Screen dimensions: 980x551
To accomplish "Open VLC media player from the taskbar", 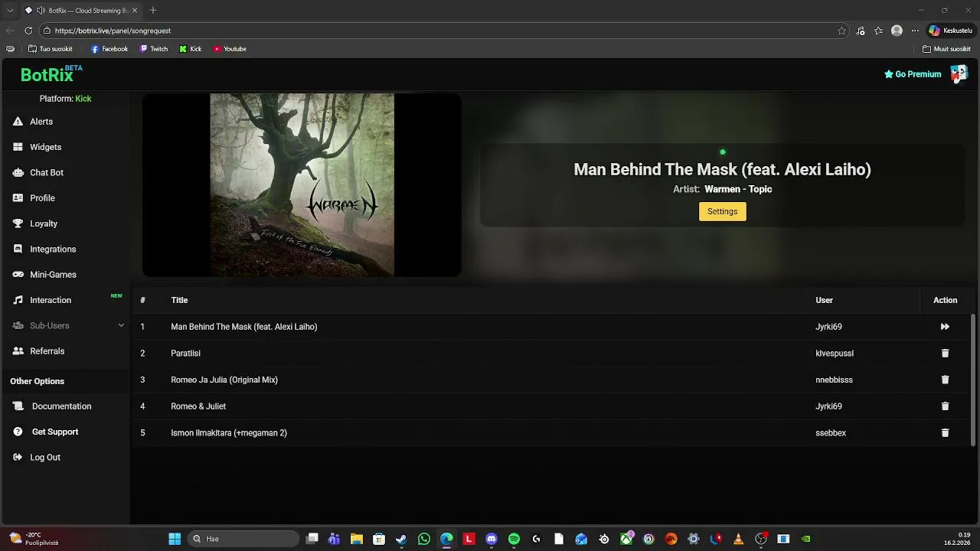I will 738,539.
